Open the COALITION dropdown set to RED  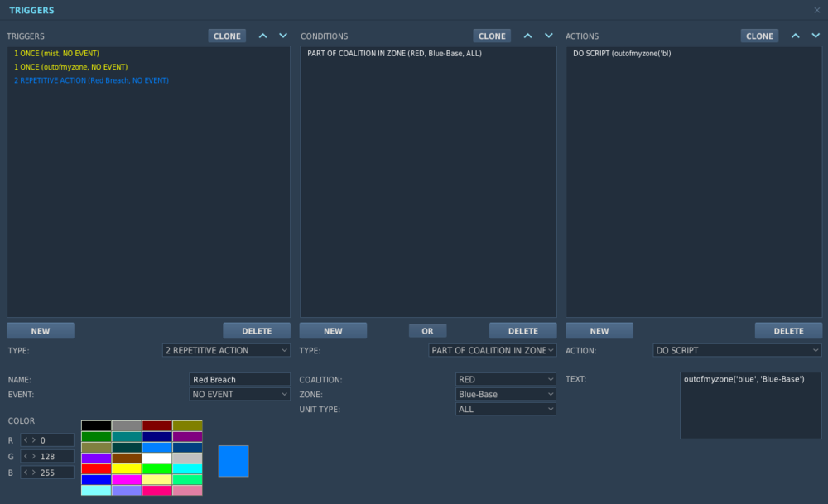[506, 380]
